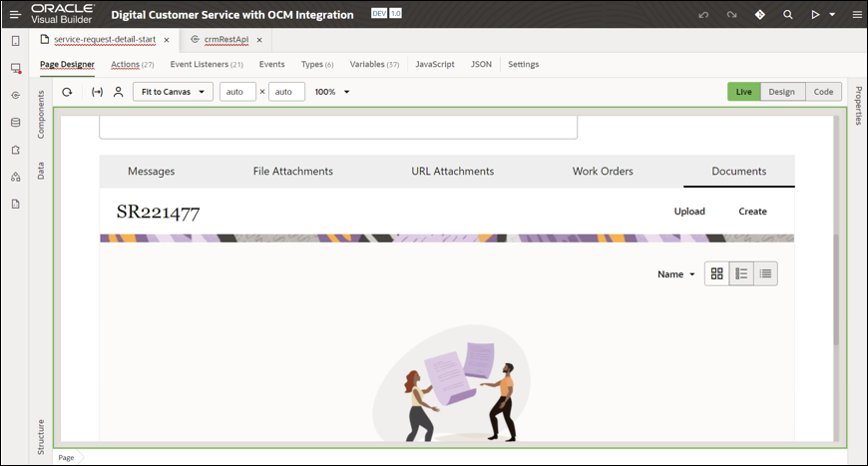
Task: Click the canvas vertical scrollbar
Action: [x=836, y=289]
